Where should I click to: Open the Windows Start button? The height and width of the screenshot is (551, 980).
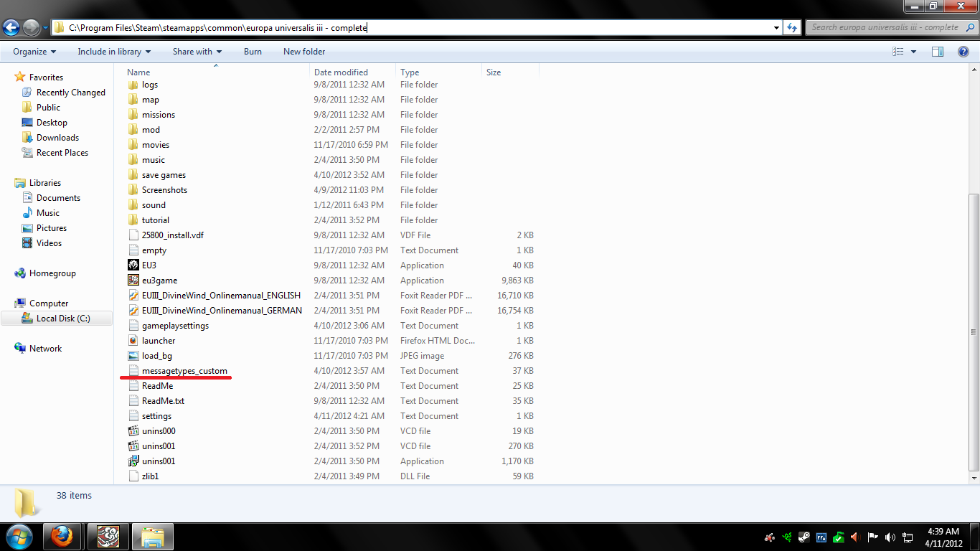click(x=18, y=537)
